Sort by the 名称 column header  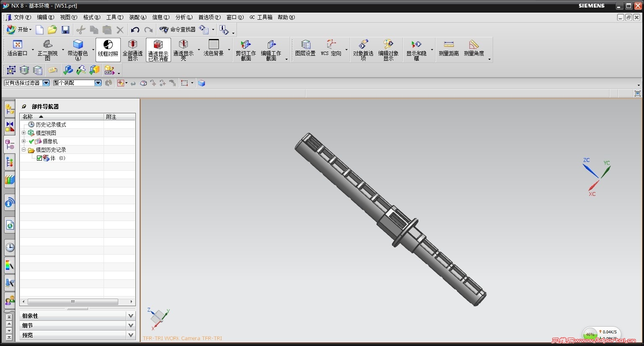tap(62, 117)
